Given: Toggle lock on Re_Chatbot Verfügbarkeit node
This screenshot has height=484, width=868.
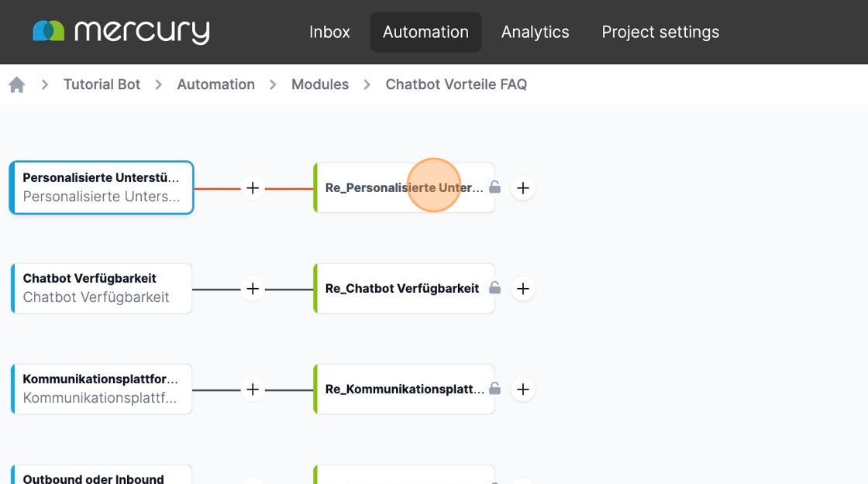Looking at the screenshot, I should (x=494, y=288).
